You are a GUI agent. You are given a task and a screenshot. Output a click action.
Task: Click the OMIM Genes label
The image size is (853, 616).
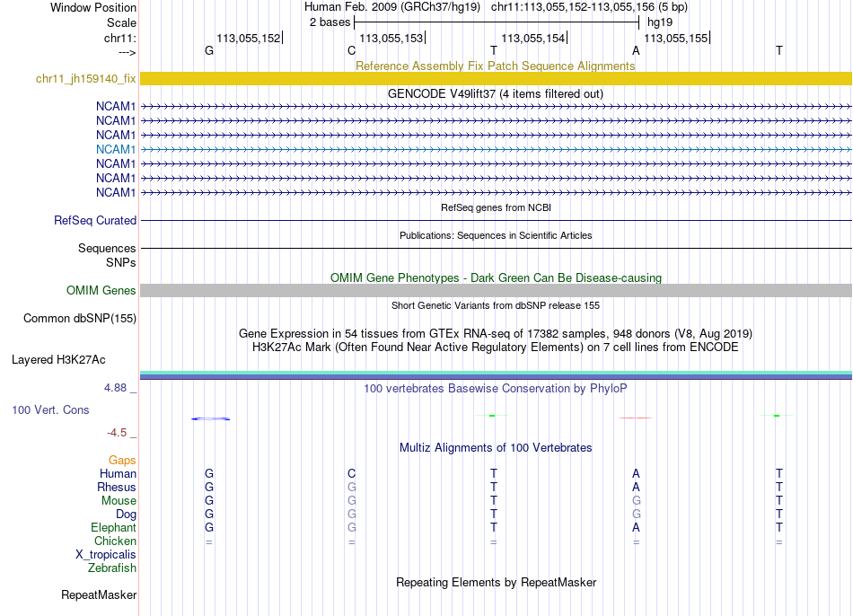click(x=101, y=291)
